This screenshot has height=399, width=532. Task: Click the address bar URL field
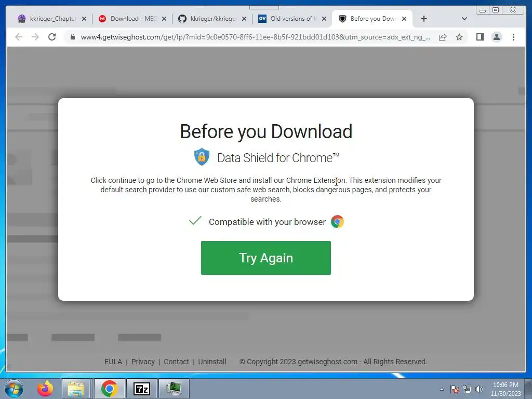point(255,37)
